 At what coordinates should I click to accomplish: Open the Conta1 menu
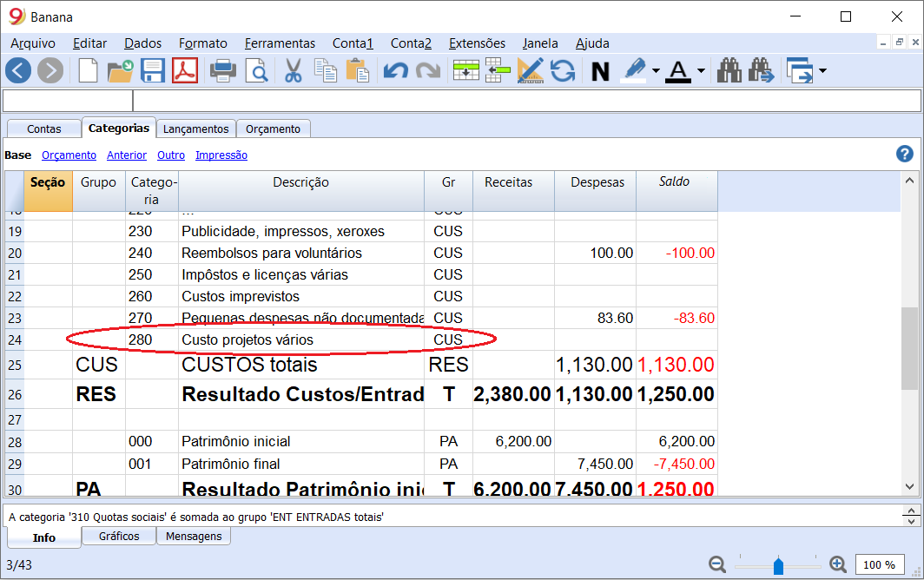pyautogui.click(x=353, y=43)
